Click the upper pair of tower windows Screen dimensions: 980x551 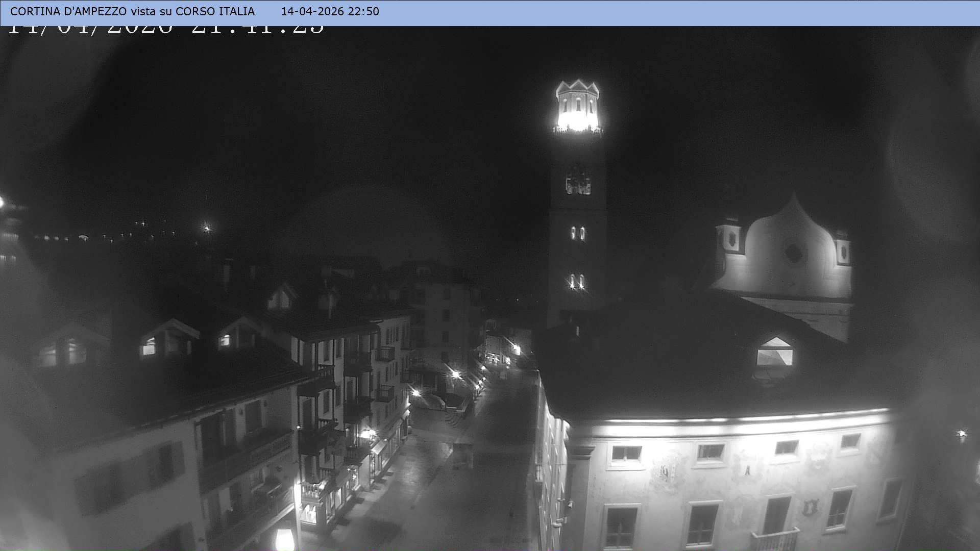pyautogui.click(x=577, y=233)
